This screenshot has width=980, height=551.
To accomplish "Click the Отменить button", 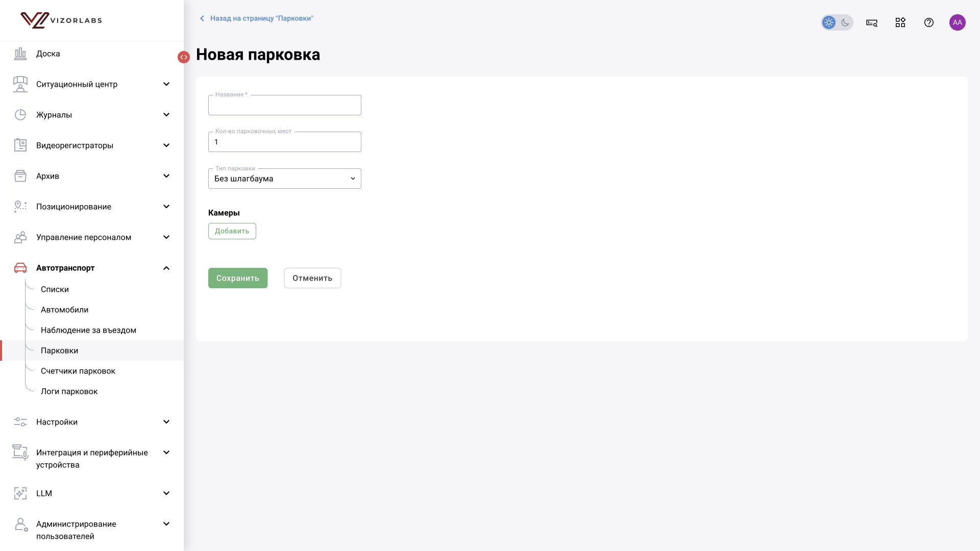I will tap(312, 278).
